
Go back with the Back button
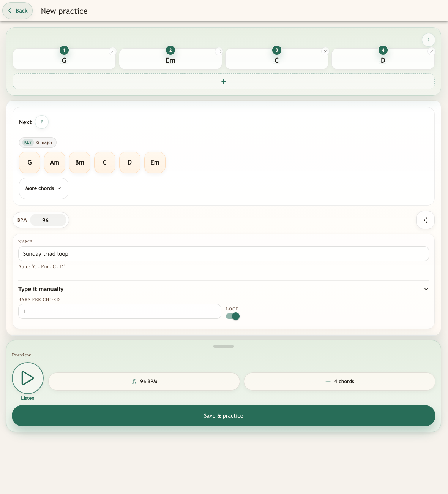[17, 11]
